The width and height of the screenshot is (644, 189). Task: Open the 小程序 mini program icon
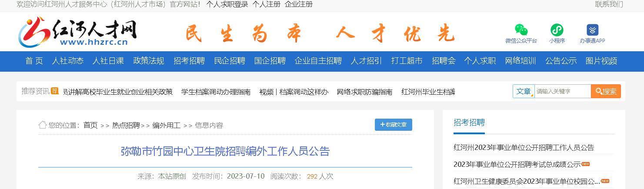tap(557, 30)
